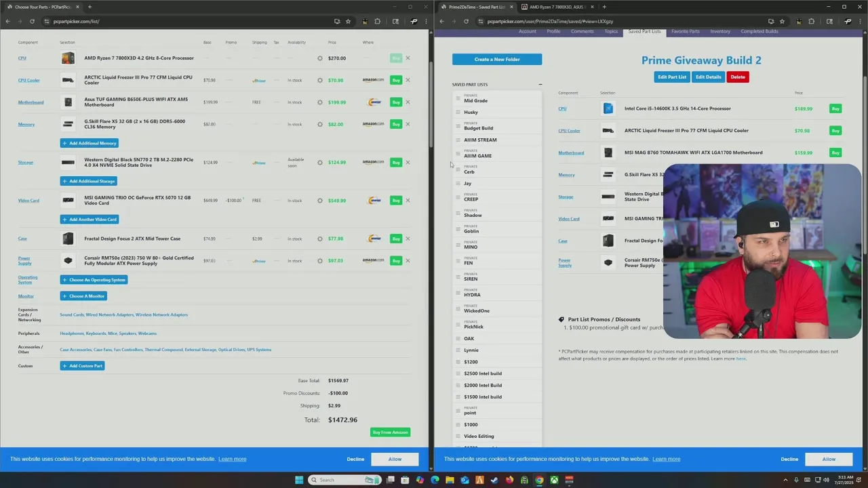Open new tab in the right browser window

click(x=604, y=7)
